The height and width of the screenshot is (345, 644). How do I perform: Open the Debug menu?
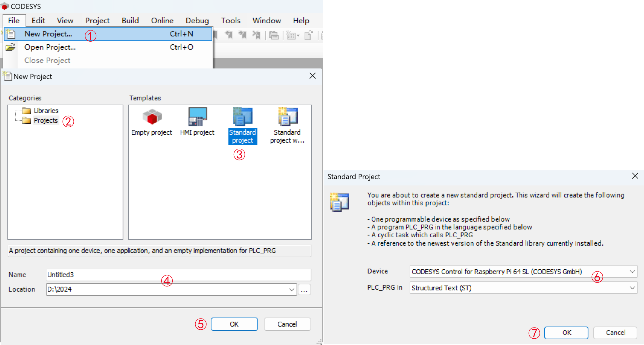pos(197,21)
